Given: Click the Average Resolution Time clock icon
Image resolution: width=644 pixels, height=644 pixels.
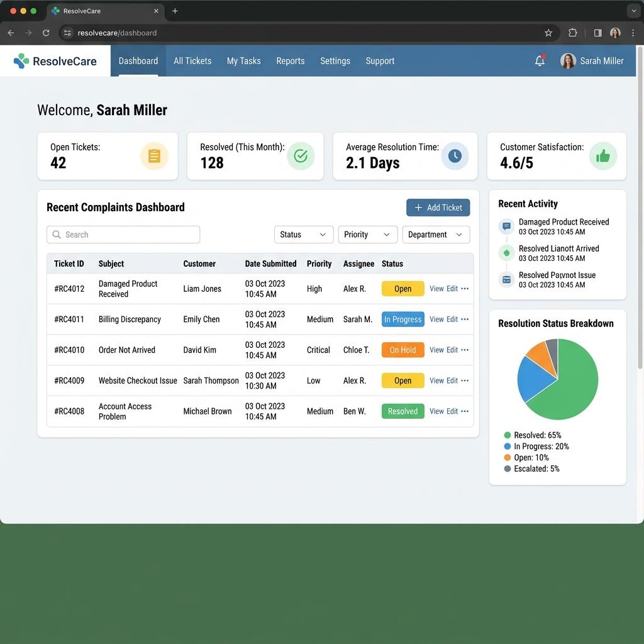Looking at the screenshot, I should [x=455, y=156].
